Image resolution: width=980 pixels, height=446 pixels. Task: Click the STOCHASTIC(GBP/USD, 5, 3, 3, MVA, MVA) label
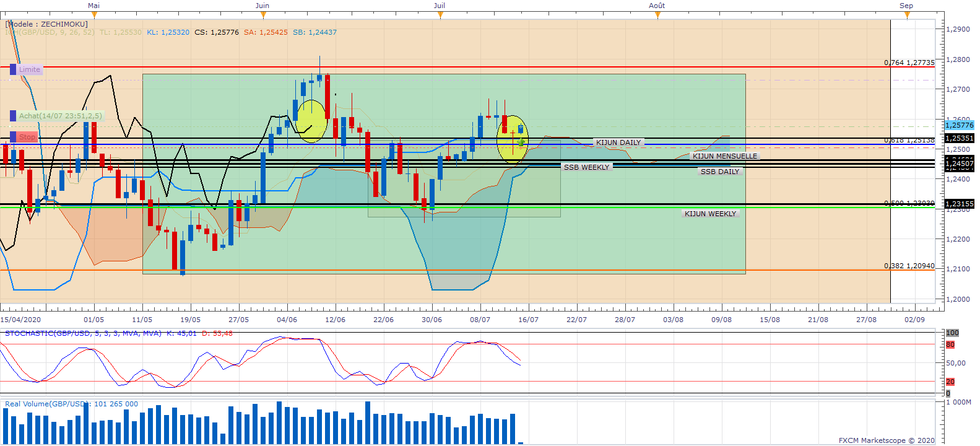pyautogui.click(x=83, y=333)
